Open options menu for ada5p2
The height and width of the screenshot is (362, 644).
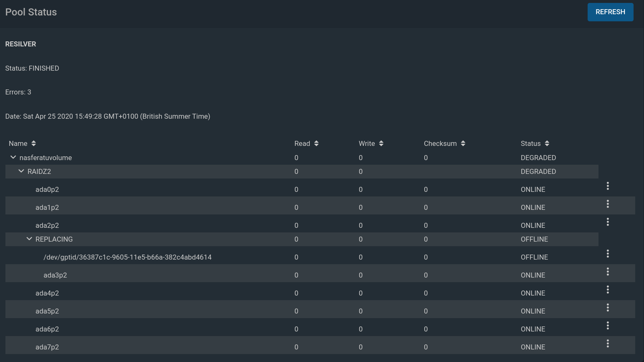(x=608, y=308)
